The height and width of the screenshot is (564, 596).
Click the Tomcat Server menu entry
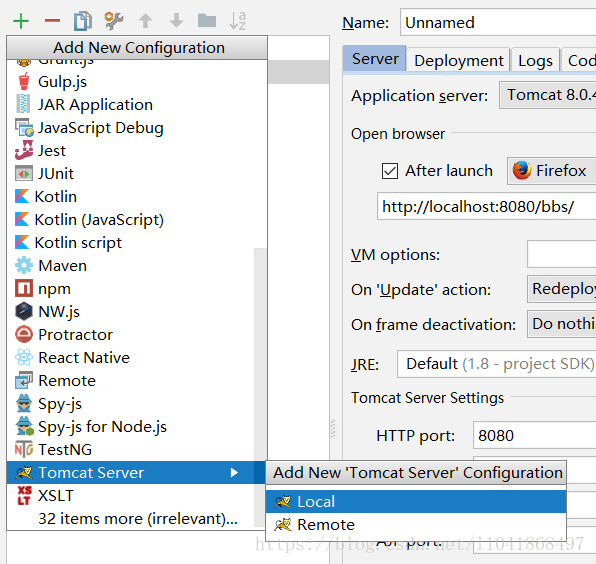point(137,472)
